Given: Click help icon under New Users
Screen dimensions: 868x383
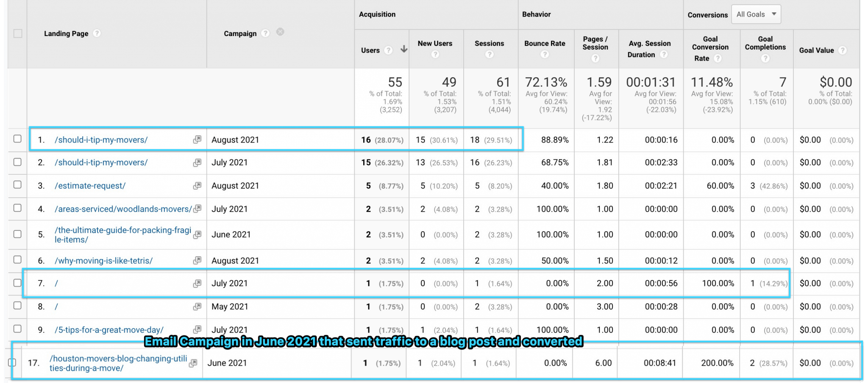Looking at the screenshot, I should pyautogui.click(x=435, y=54).
